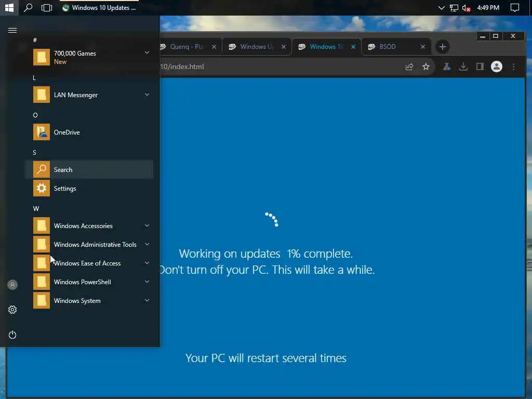Jump to letter S section header

tap(35, 153)
